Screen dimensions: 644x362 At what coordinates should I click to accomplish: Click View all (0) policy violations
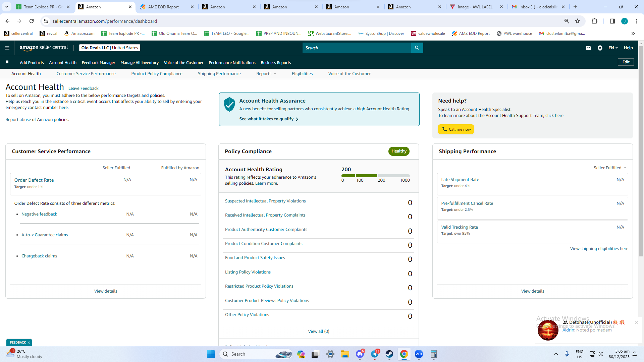(x=319, y=331)
